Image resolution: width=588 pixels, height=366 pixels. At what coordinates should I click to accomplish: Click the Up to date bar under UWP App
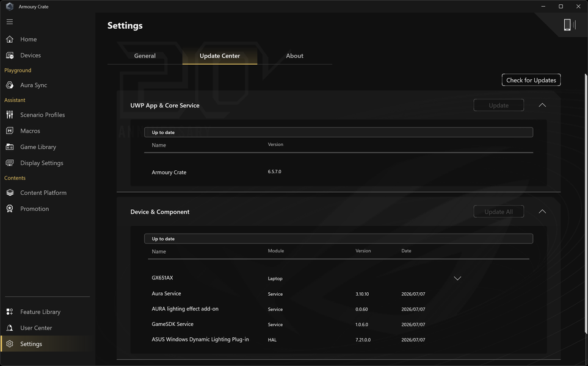click(x=339, y=132)
